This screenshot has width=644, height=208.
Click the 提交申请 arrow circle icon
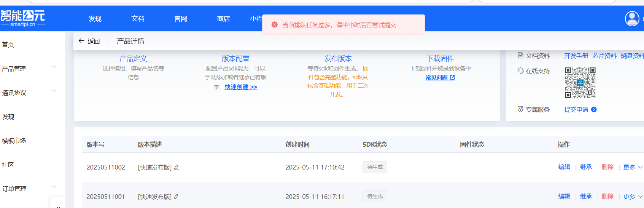click(594, 110)
